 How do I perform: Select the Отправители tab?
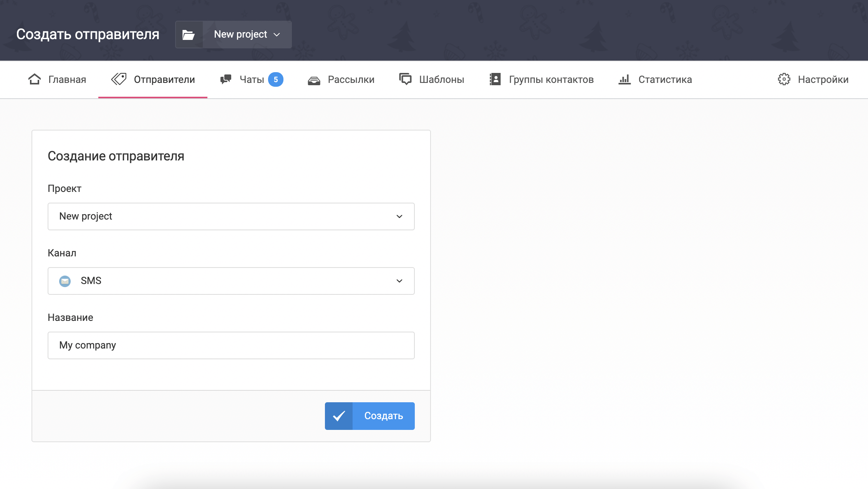coord(153,79)
